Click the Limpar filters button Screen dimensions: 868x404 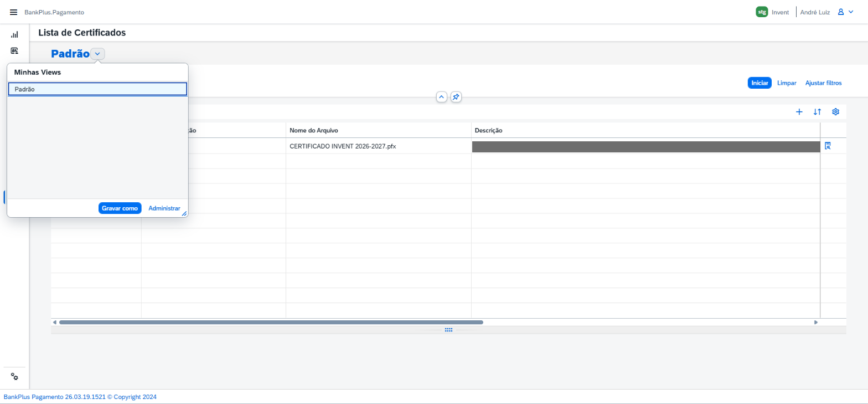(787, 83)
